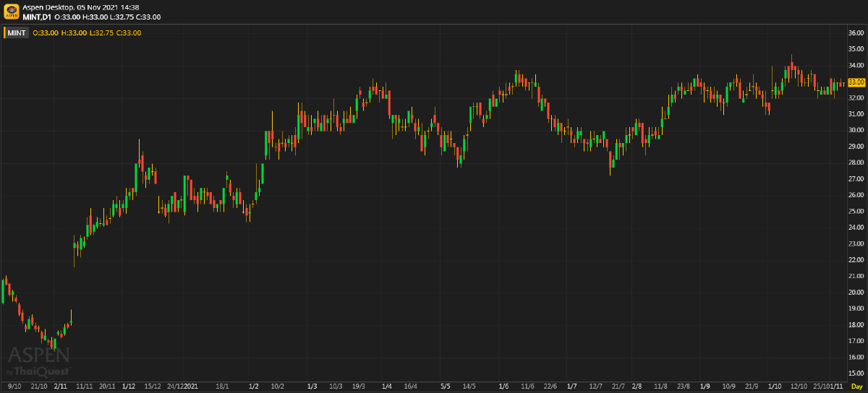Click the 1/3 date axis label
This screenshot has width=868, height=393.
point(312,387)
